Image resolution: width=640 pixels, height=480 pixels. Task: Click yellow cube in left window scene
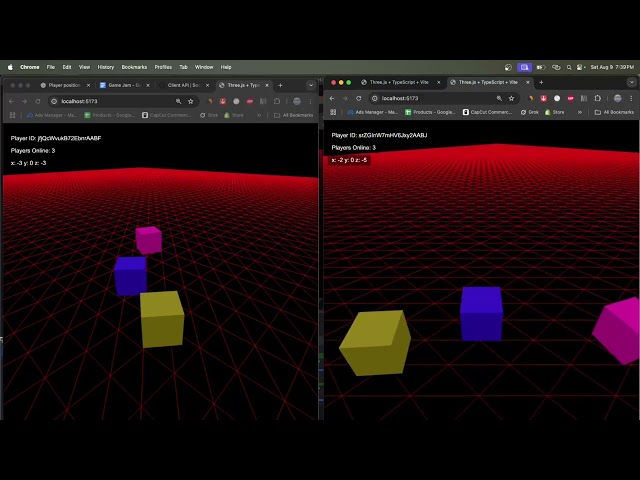162,319
